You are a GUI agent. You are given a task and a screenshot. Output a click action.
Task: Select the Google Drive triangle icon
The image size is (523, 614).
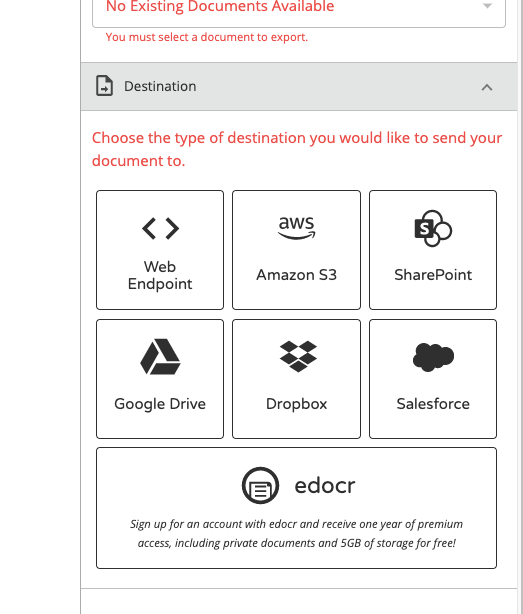tap(160, 357)
